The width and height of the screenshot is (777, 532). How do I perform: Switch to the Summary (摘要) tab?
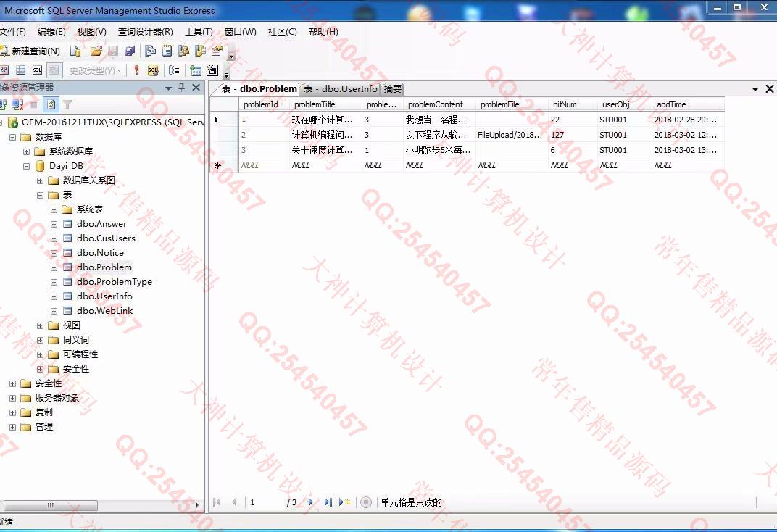pyautogui.click(x=392, y=89)
